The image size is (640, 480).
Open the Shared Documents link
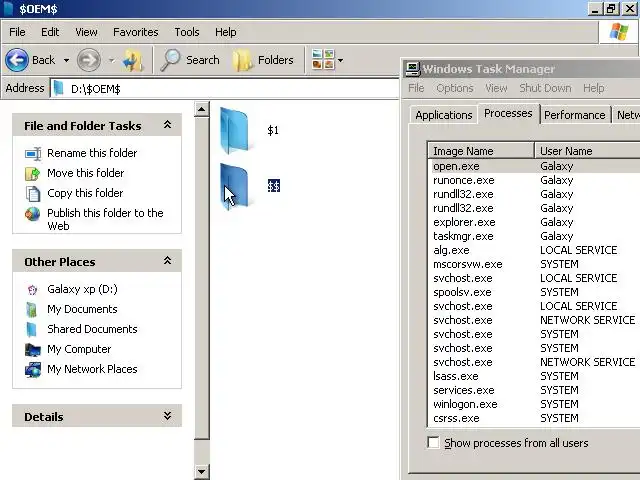pos(92,329)
